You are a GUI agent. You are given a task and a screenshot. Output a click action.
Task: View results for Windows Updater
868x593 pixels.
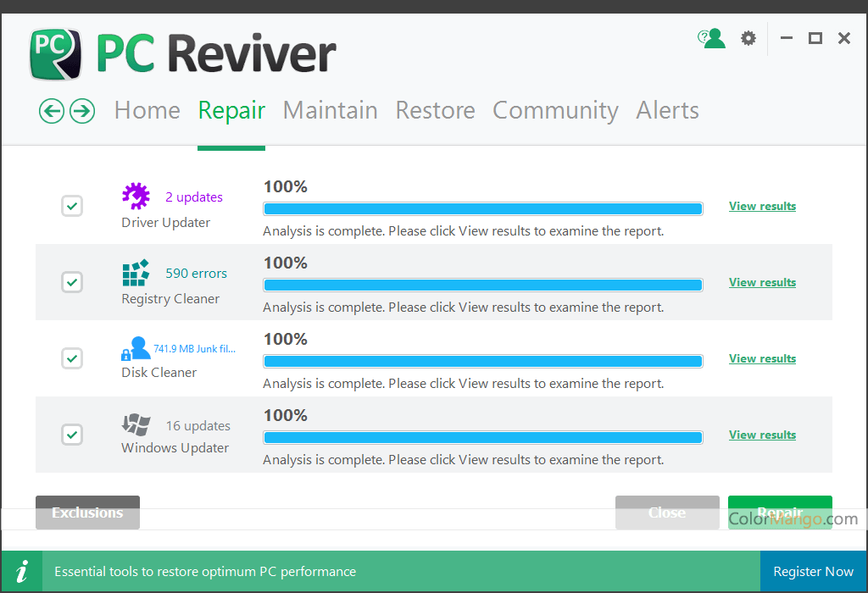tap(762, 435)
